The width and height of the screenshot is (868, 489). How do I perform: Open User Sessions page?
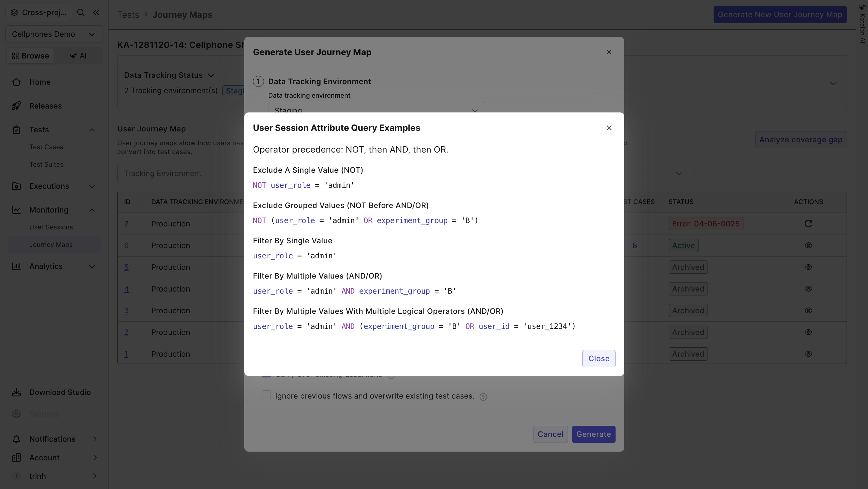click(51, 227)
